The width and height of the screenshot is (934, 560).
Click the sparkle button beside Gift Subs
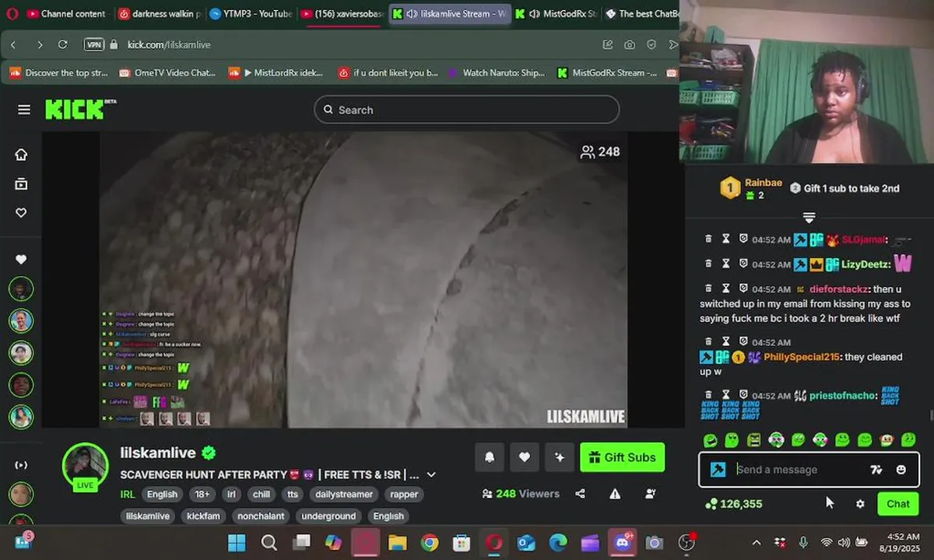click(x=560, y=457)
